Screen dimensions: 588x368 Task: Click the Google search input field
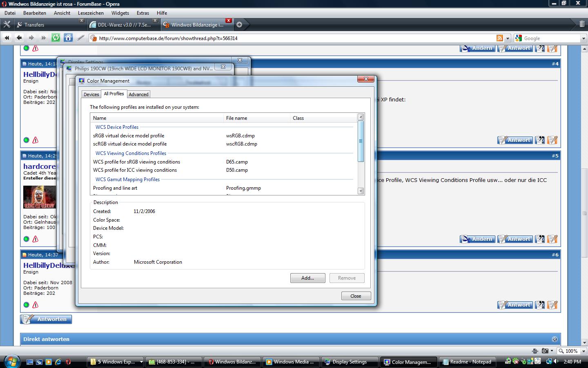click(x=551, y=38)
